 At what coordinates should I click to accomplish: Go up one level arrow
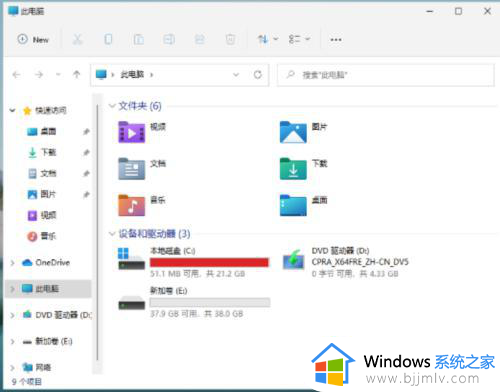[x=77, y=74]
